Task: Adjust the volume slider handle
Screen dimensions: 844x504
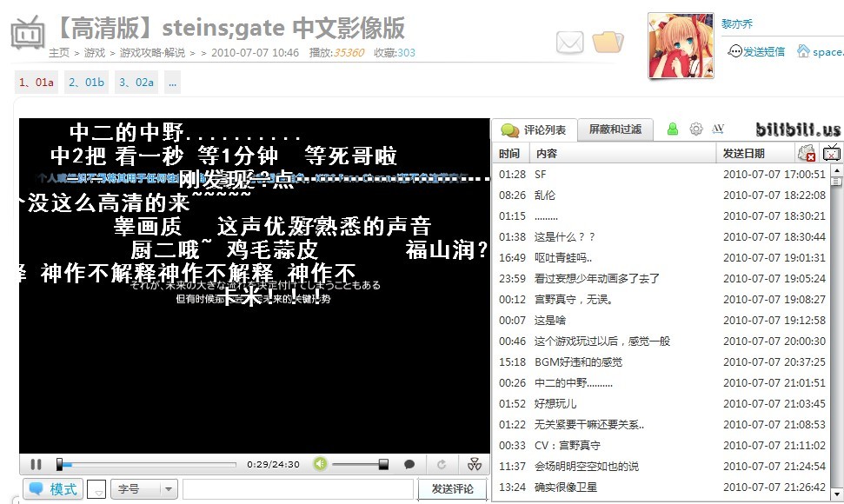Action: click(383, 464)
